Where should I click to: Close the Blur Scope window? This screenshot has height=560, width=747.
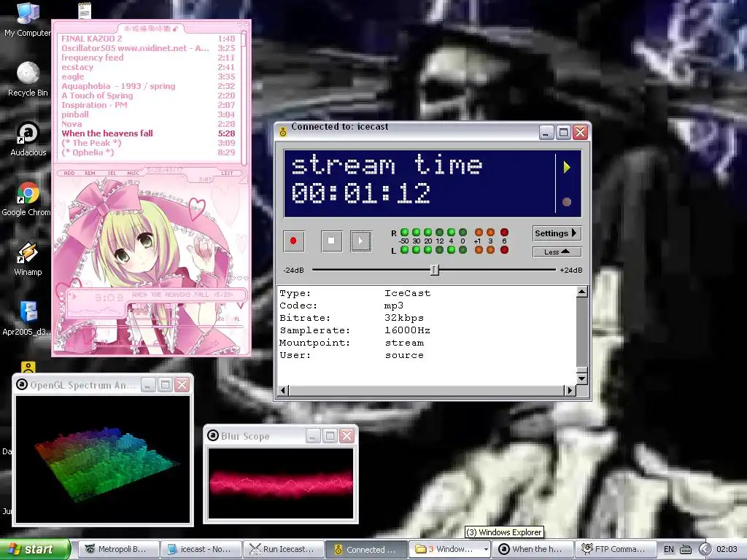click(347, 436)
